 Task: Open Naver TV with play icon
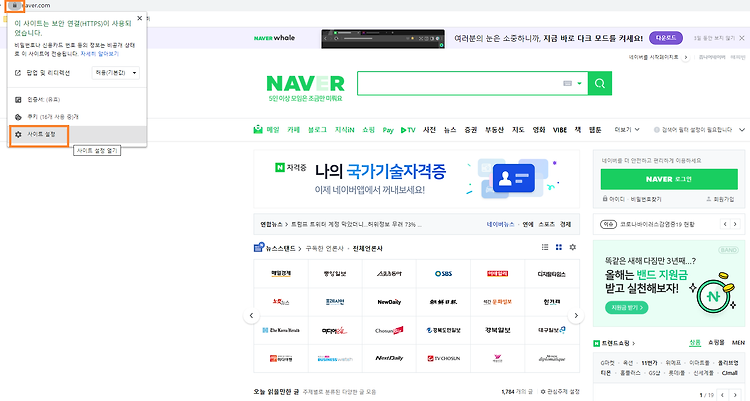(x=408, y=130)
